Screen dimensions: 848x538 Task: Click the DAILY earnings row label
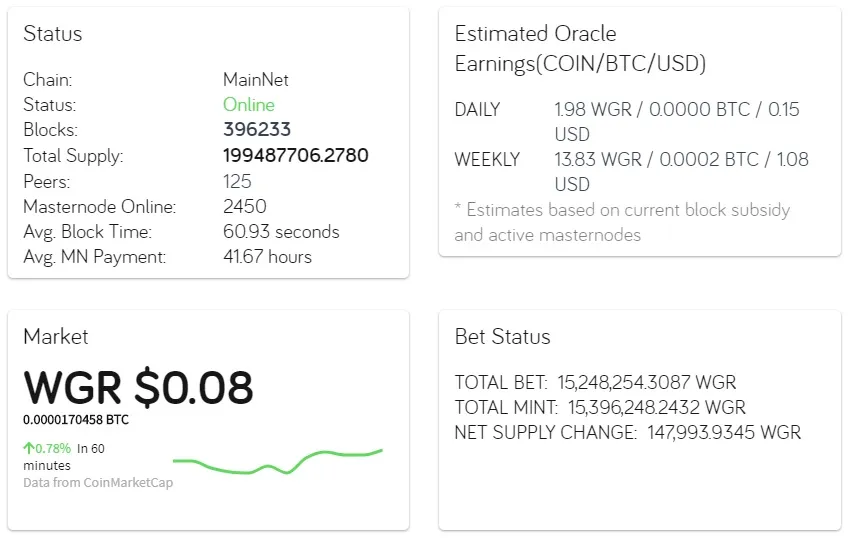point(477,110)
